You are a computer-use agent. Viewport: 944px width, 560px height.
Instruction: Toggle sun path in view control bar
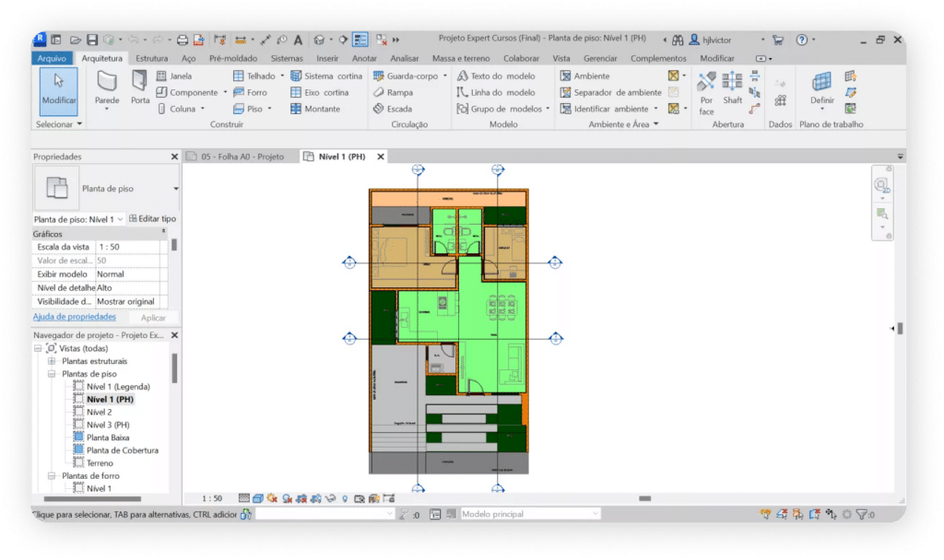tap(273, 498)
